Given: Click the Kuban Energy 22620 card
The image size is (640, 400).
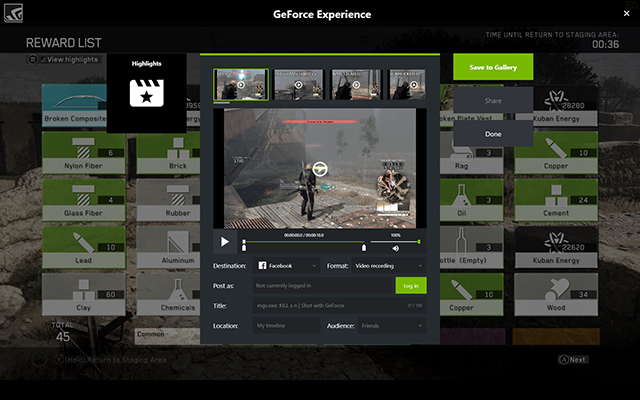Looking at the screenshot, I should 556,247.
